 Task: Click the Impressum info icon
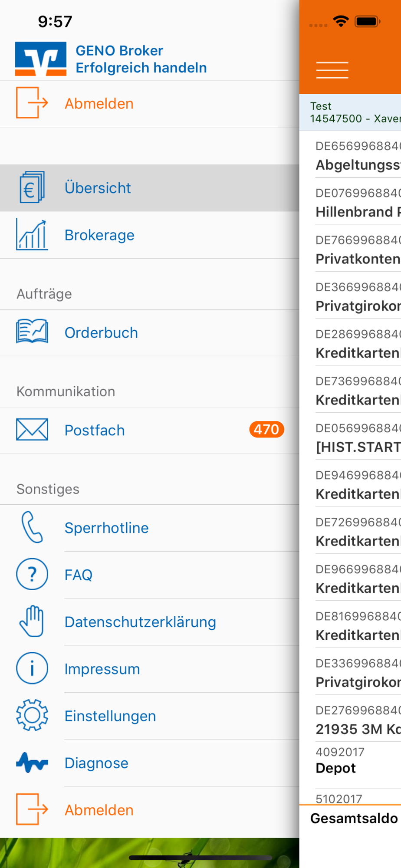click(32, 668)
